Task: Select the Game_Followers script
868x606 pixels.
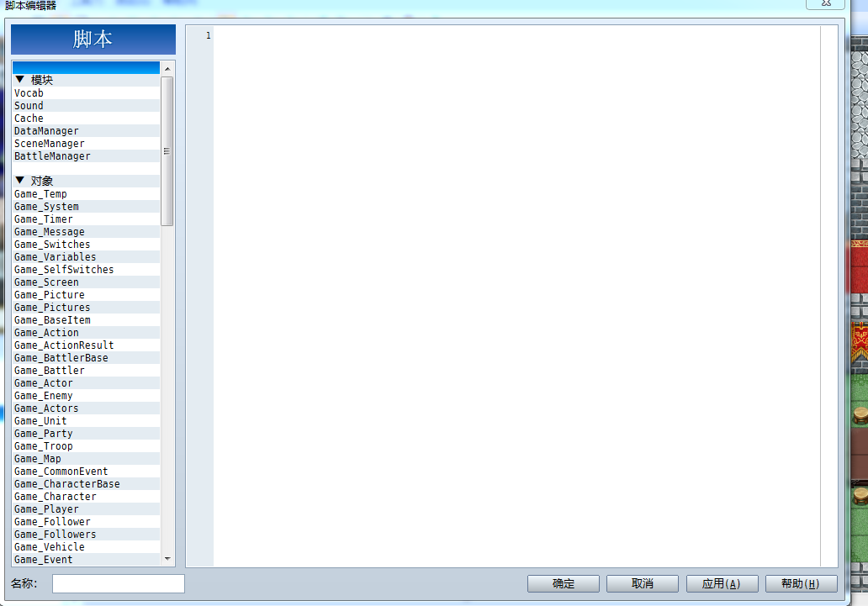Action: pos(86,534)
